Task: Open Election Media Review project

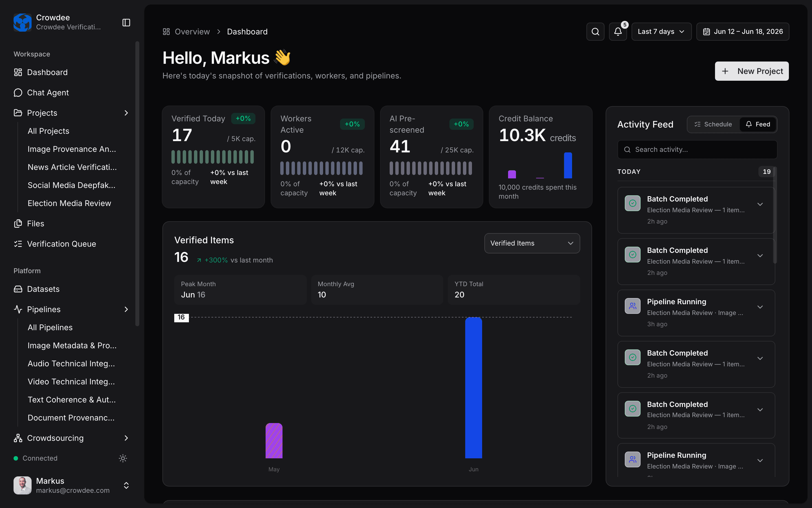Action: (x=69, y=203)
